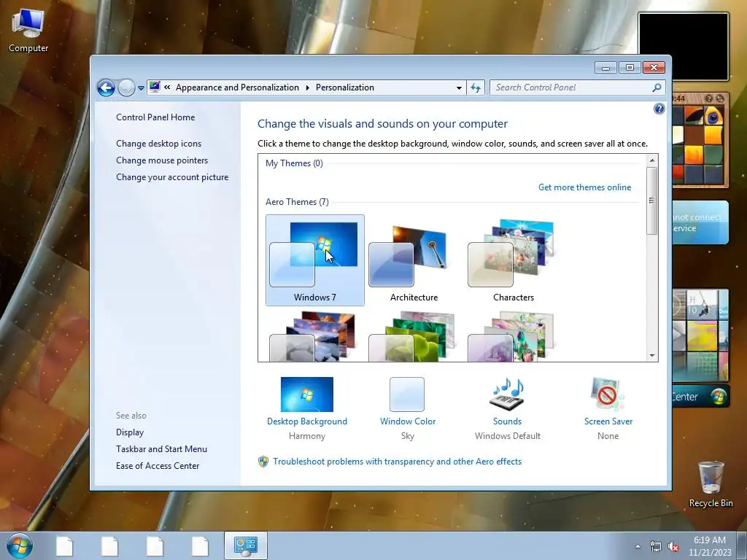Go to Control Panel Home
Viewport: 747px width, 560px height.
155,117
